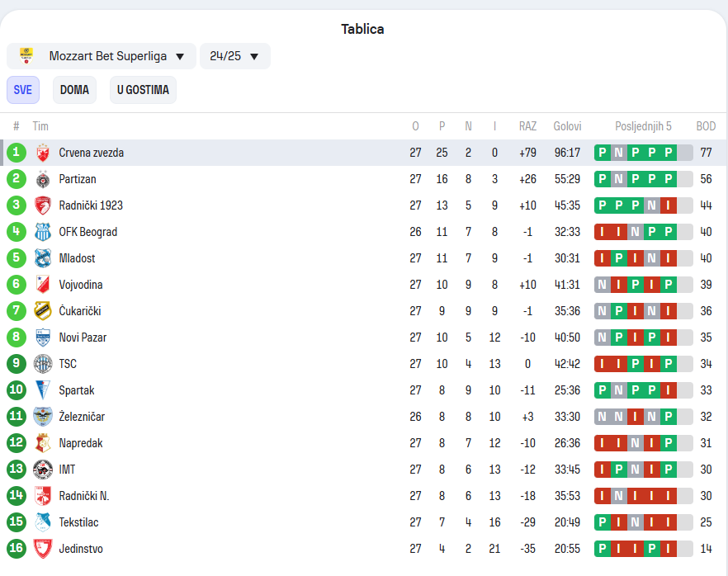
Task: Open the Novi Pazar team link
Action: 83,338
